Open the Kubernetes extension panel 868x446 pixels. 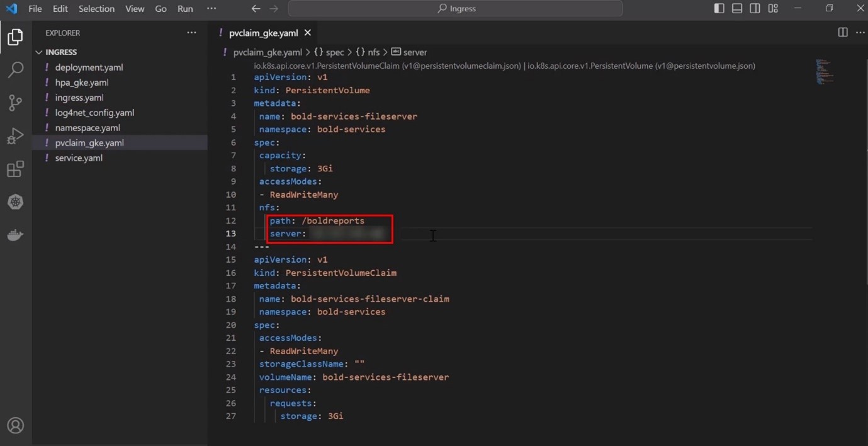click(15, 202)
